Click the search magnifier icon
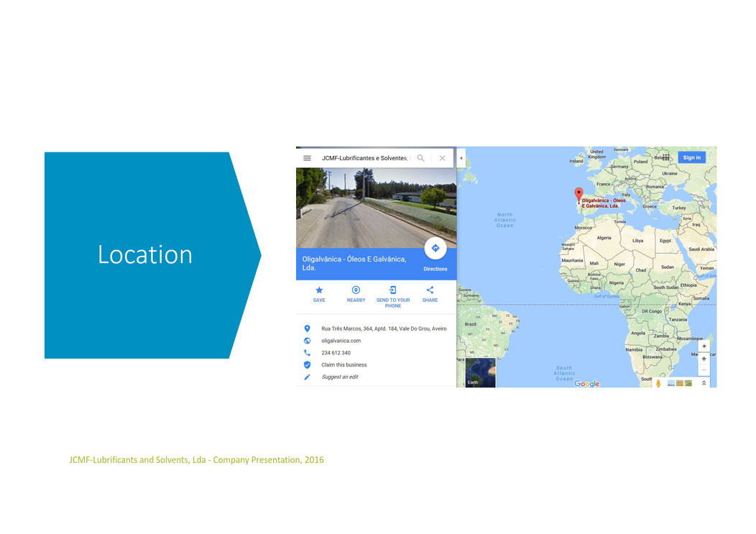The image size is (756, 534). coord(421,158)
